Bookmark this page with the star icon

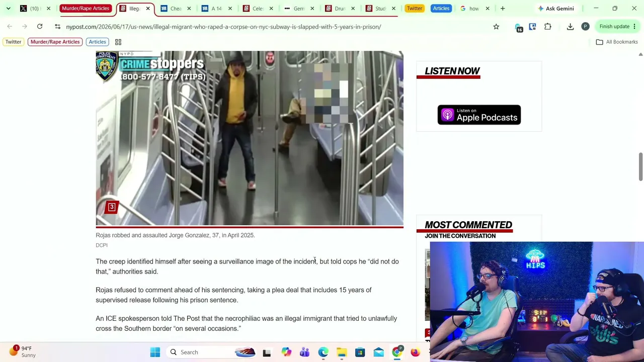coord(496,27)
